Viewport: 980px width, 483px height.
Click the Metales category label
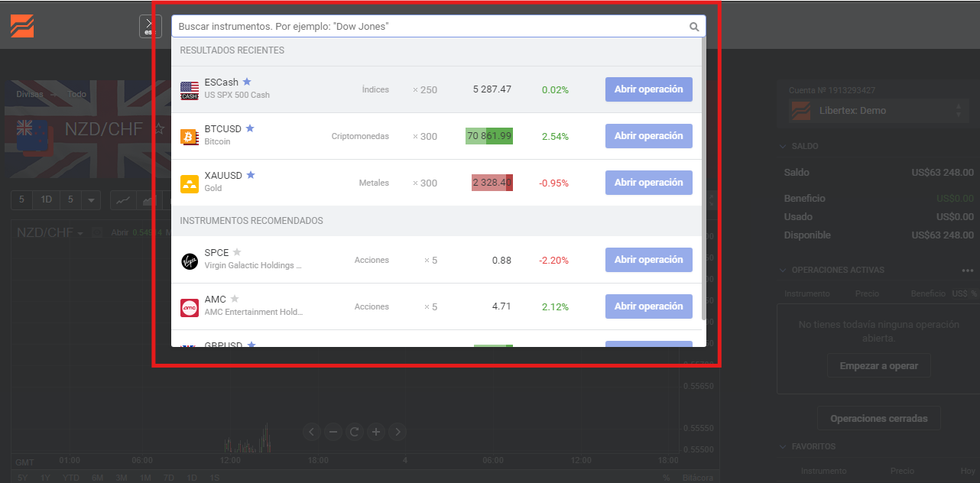[x=374, y=183]
